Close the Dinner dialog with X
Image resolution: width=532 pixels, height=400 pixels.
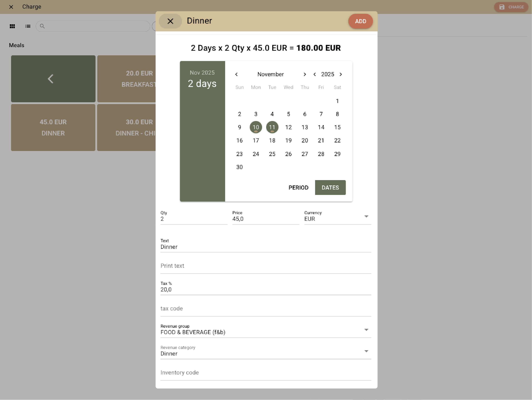170,21
